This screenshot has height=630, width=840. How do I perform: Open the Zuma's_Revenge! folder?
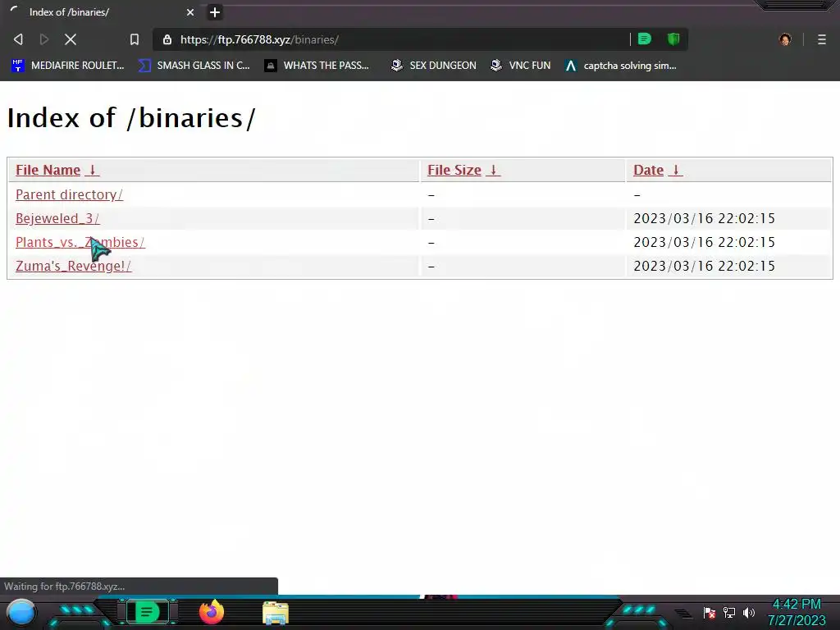click(x=73, y=266)
